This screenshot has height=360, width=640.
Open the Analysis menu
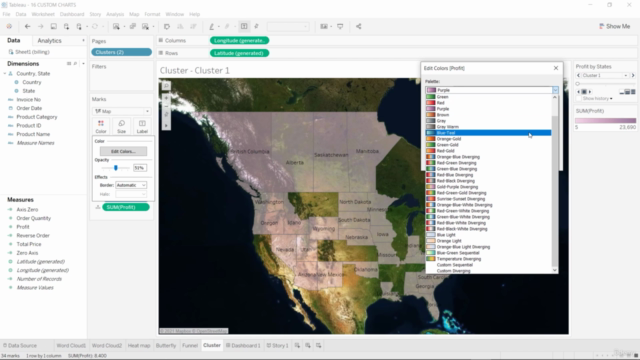point(115,14)
